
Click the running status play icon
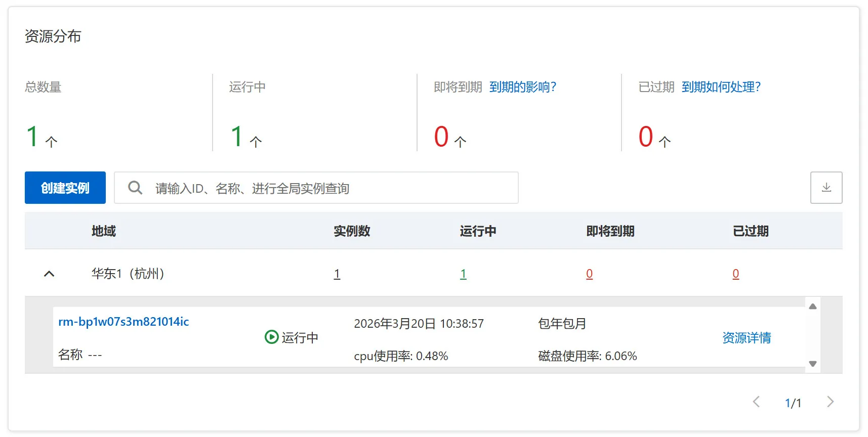coord(271,337)
